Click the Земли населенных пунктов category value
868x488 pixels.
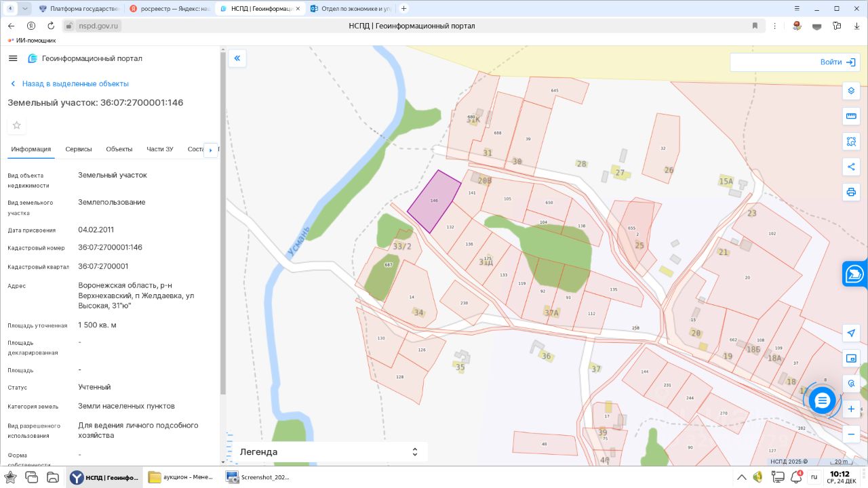(x=127, y=406)
